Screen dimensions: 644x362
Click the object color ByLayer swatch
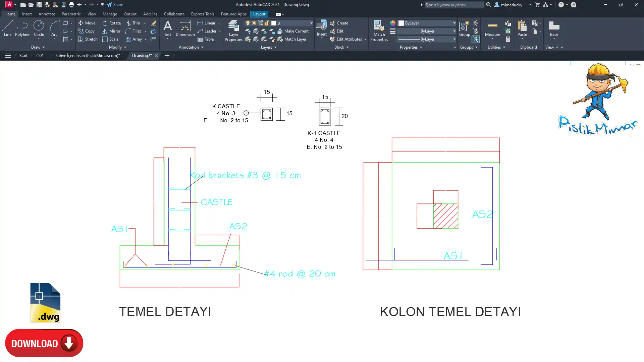(401, 23)
